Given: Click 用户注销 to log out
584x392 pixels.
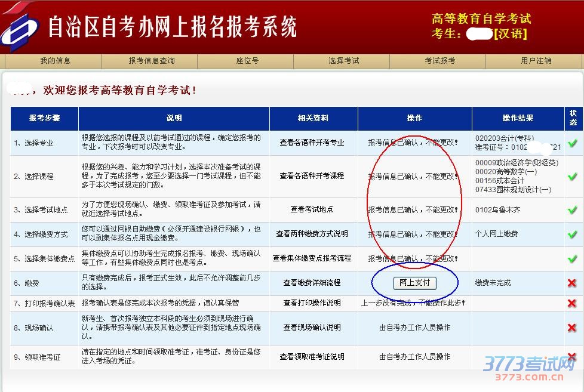Looking at the screenshot, I should 536,61.
